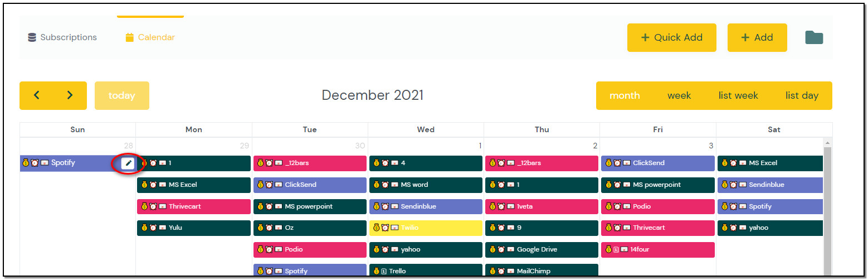Click the alarm clock icon on MS word event
868x280 pixels.
(385, 185)
